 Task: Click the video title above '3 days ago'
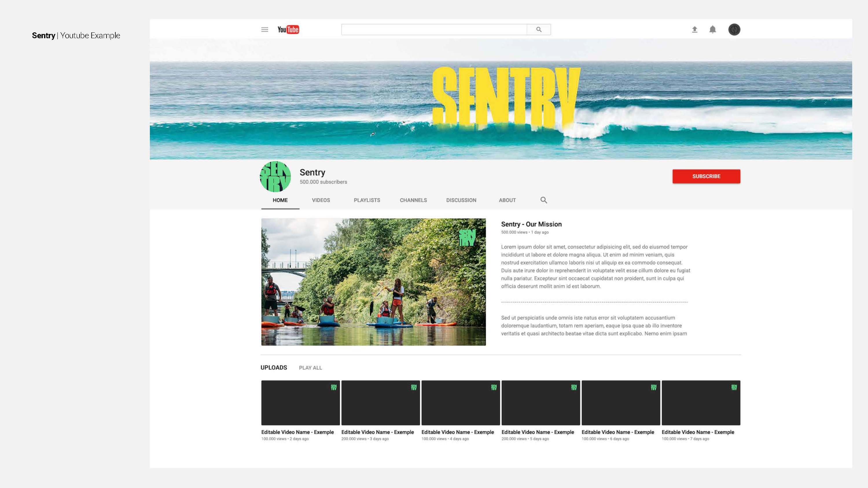(377, 432)
